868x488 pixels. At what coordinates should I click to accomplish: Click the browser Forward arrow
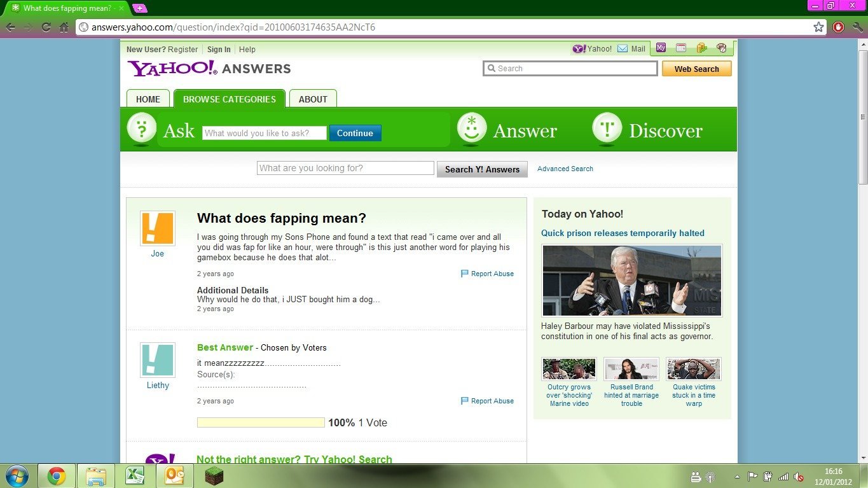[28, 27]
